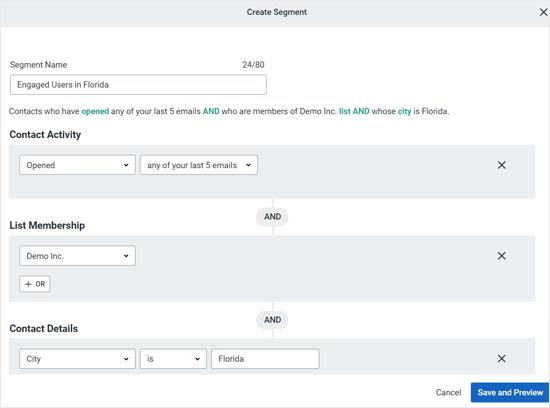Open the 'is' operator dropdown
The height and width of the screenshot is (408, 550).
(x=173, y=359)
